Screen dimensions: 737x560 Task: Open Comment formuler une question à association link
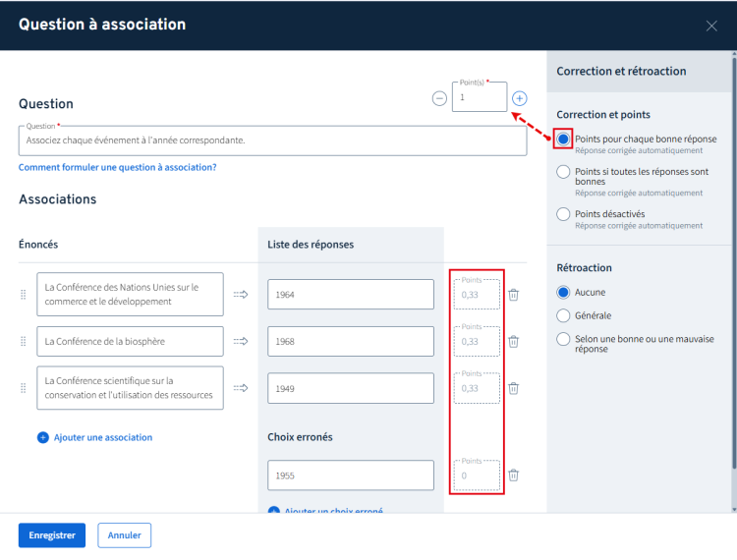pyautogui.click(x=117, y=167)
